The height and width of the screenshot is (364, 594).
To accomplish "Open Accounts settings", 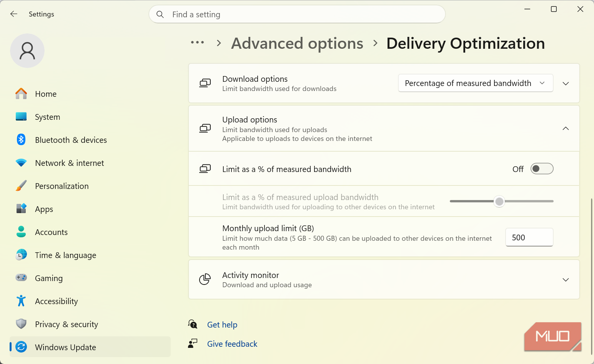I will click(x=90, y=232).
